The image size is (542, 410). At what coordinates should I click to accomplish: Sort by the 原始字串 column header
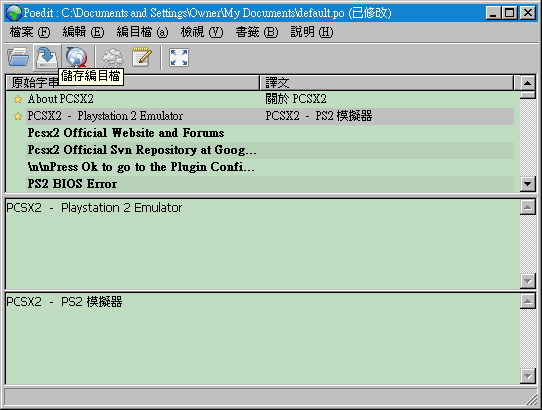(x=133, y=83)
